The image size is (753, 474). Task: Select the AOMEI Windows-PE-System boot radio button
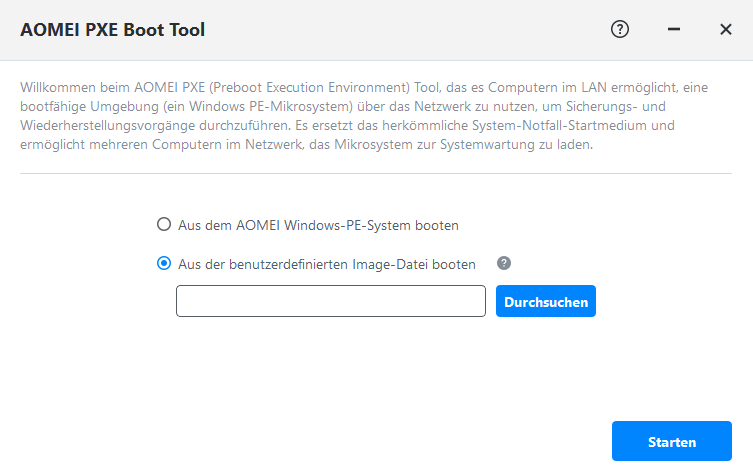[x=164, y=225]
